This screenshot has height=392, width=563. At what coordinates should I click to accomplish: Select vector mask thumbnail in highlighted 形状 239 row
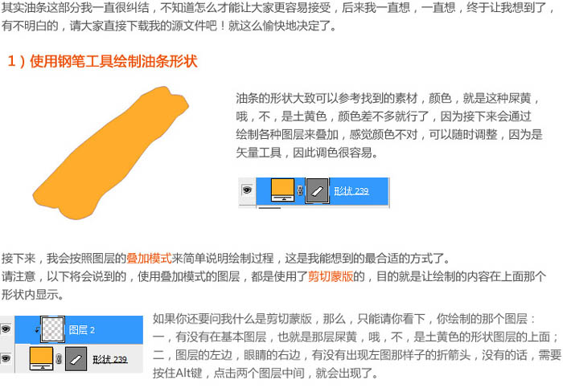(317, 191)
